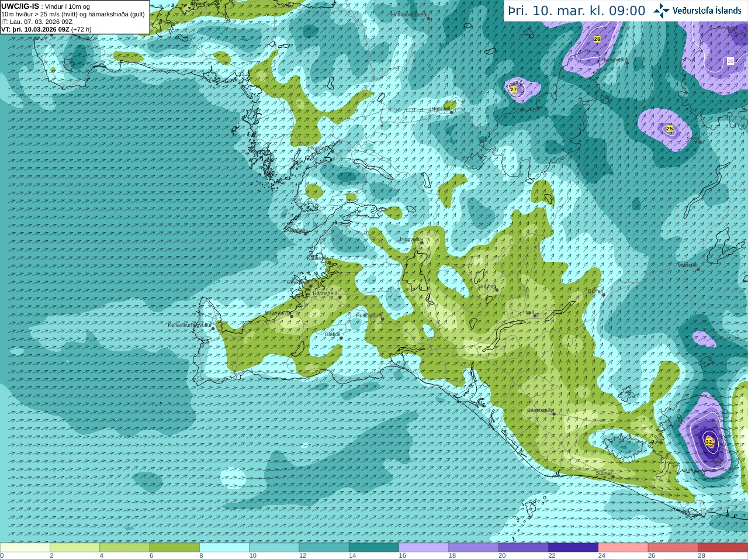
Task: Click the yellow gust marker 25 near Setur
Action: 670,129
